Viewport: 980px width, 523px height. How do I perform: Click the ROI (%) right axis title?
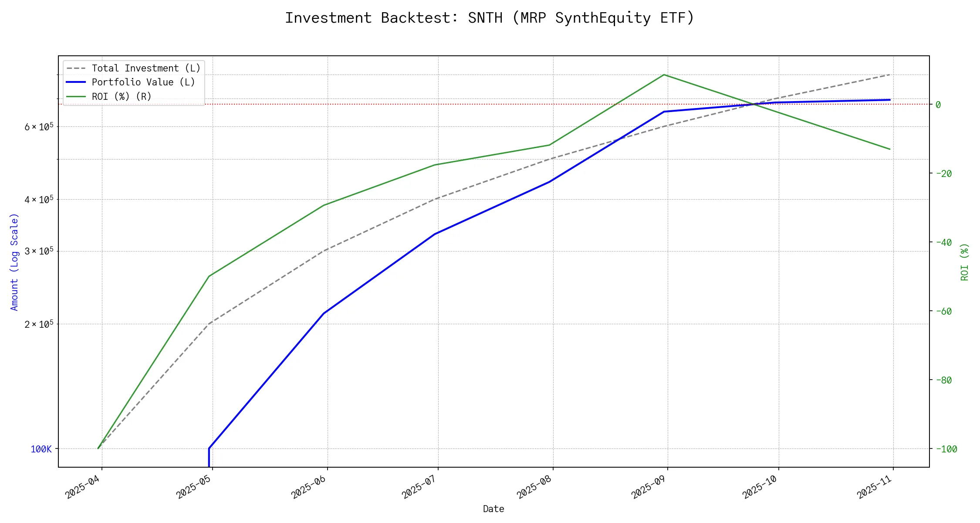pos(965,261)
